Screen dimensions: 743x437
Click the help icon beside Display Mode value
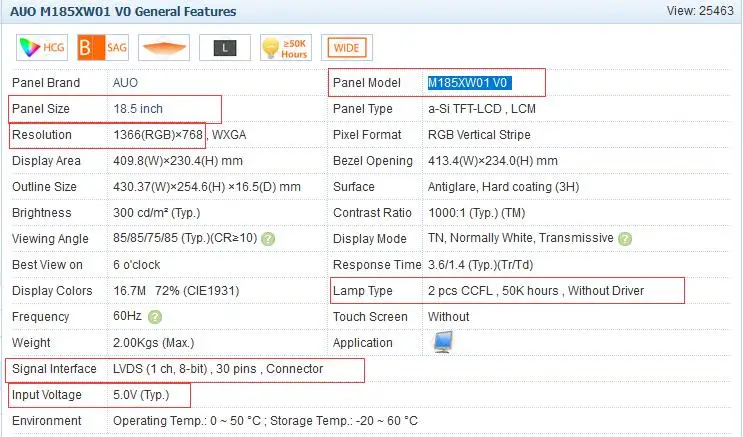tap(625, 239)
